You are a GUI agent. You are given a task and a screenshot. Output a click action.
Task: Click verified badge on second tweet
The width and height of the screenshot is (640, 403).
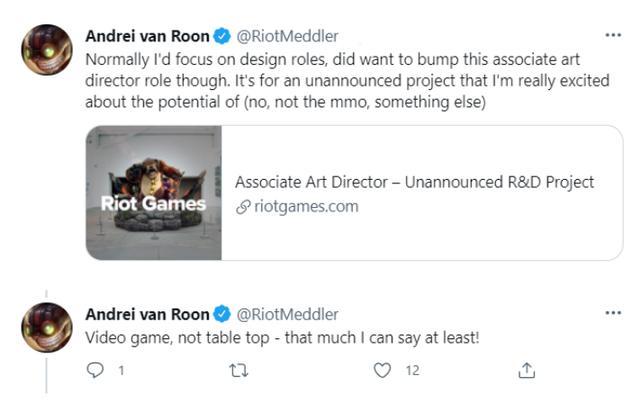click(221, 315)
